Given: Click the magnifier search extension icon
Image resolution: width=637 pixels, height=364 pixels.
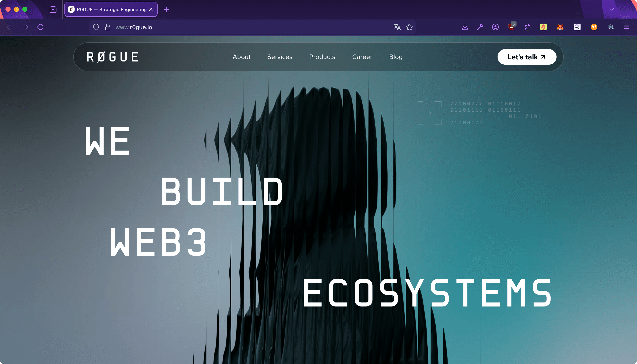Looking at the screenshot, I should tap(577, 27).
